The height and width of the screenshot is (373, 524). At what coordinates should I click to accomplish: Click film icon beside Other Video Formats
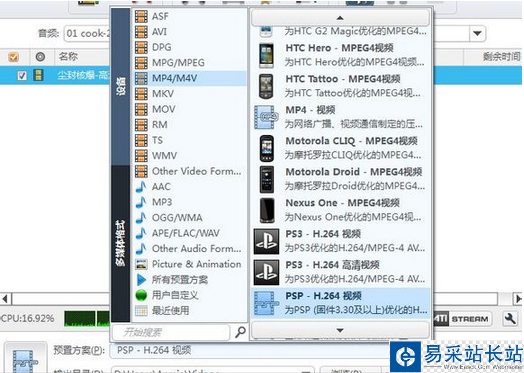[141, 171]
